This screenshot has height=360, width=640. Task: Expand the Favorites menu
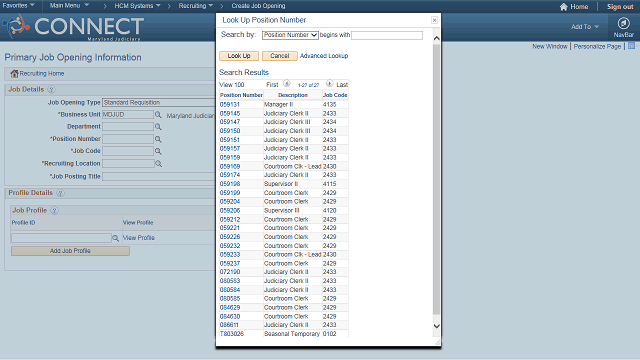pos(18,6)
